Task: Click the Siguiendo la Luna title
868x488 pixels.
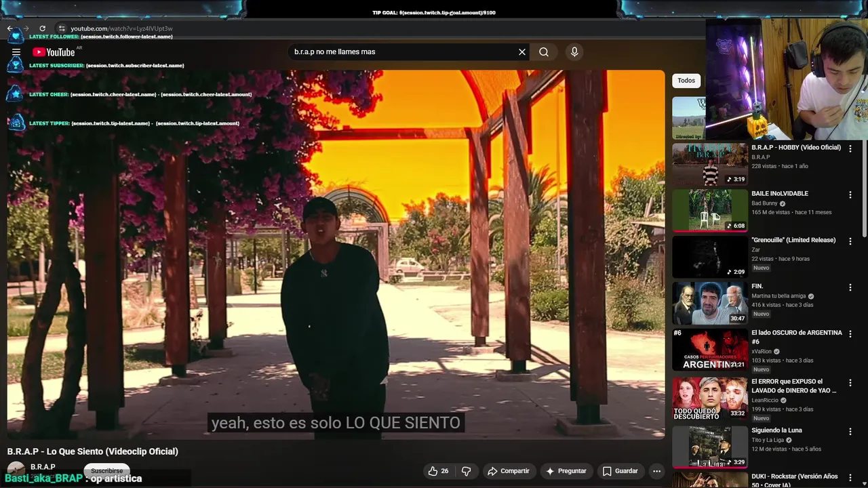Action: pos(776,430)
